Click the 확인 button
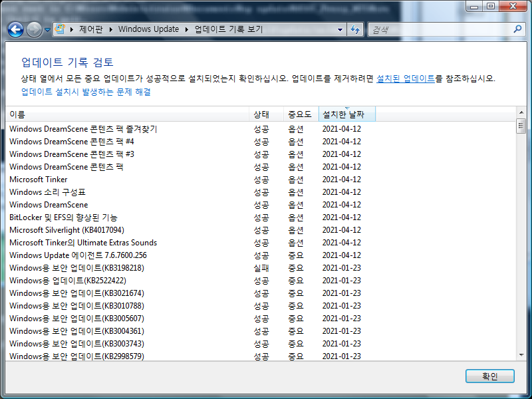532x399 pixels. coord(490,376)
